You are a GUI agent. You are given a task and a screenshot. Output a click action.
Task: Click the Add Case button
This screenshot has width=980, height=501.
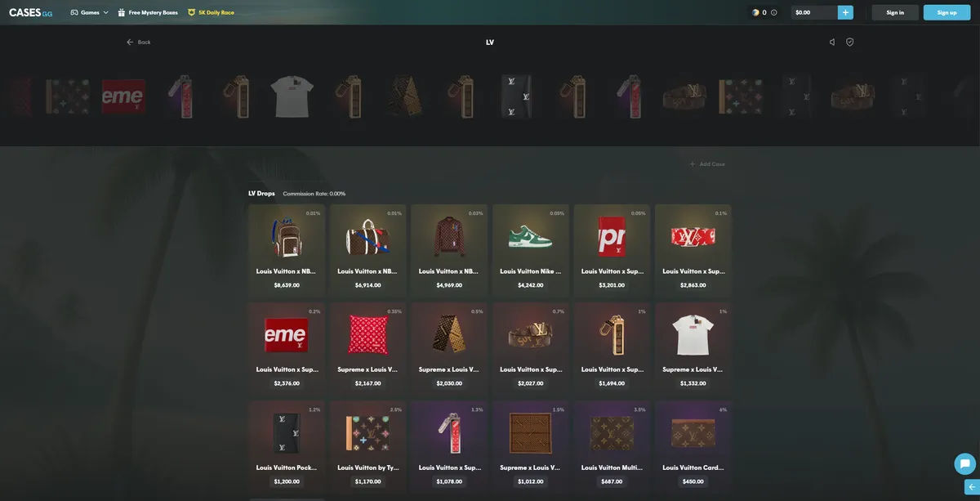coord(707,163)
